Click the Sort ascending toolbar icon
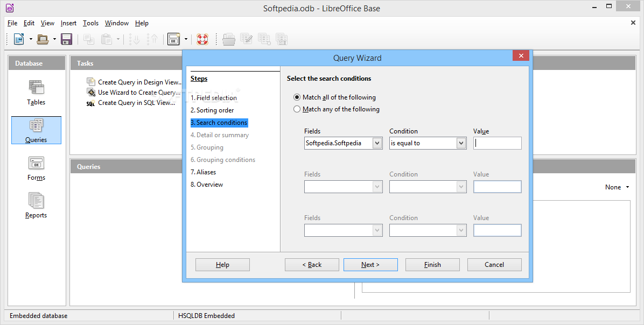This screenshot has height=325, width=644. coord(134,39)
